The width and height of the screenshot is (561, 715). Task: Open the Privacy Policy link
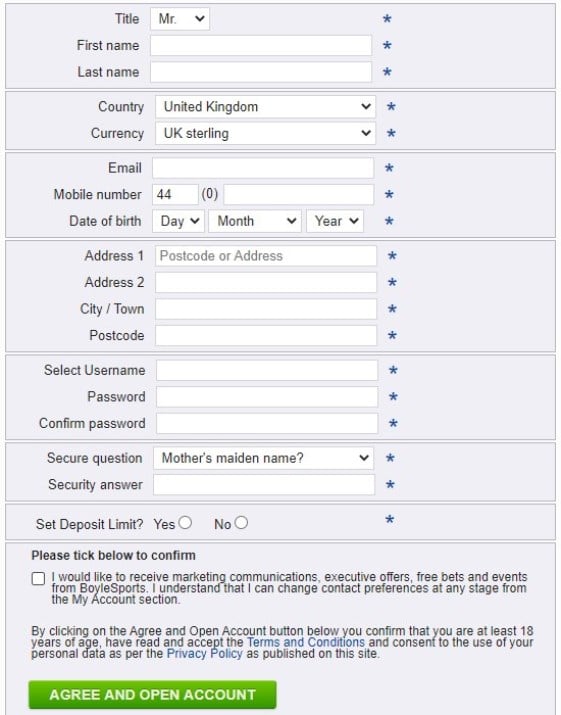tap(204, 653)
